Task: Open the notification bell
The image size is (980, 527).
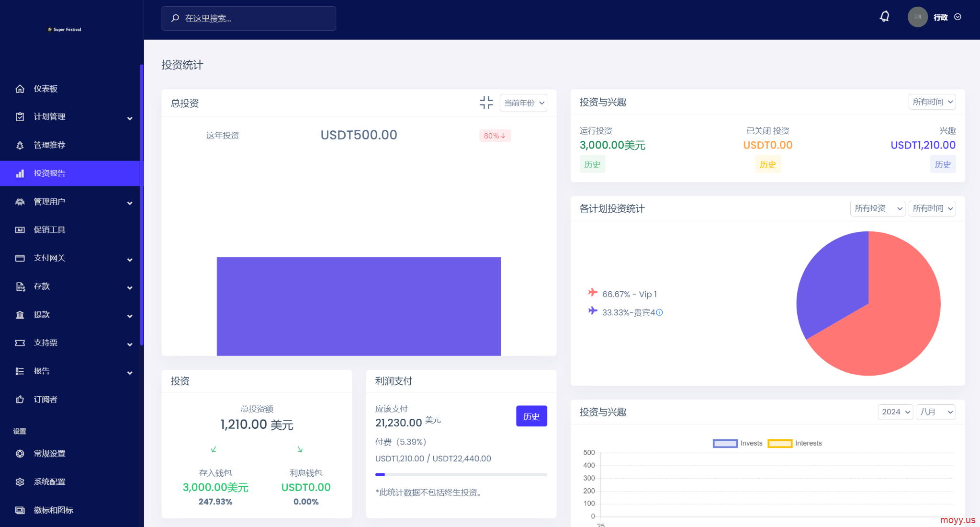Action: [x=885, y=17]
